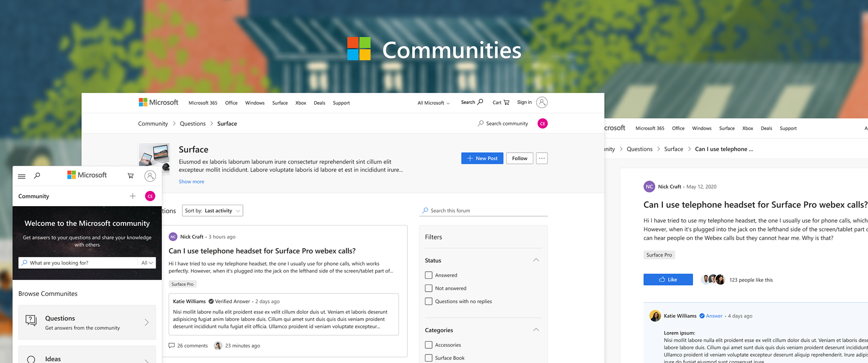The width and height of the screenshot is (868, 363).
Task: Click the blue Answer checkmark badge in right window
Action: pyautogui.click(x=702, y=316)
